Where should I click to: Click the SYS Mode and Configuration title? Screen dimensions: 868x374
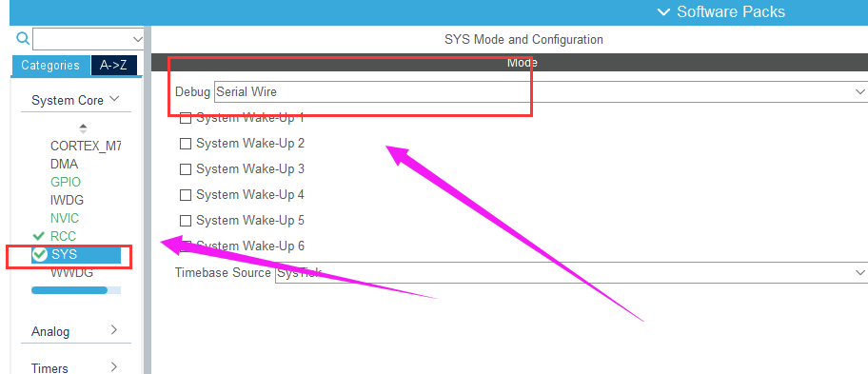pyautogui.click(x=523, y=40)
